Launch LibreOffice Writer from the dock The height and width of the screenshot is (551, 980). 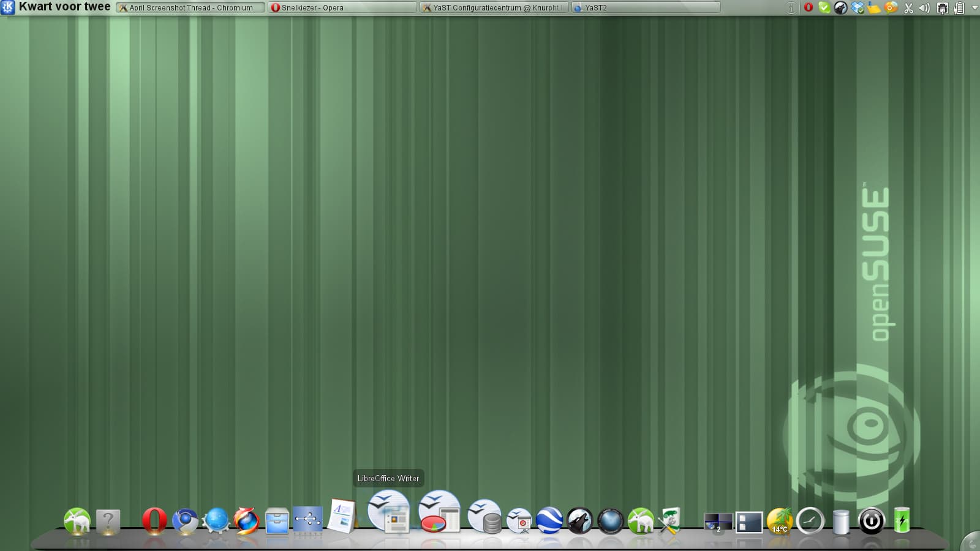pyautogui.click(x=388, y=512)
